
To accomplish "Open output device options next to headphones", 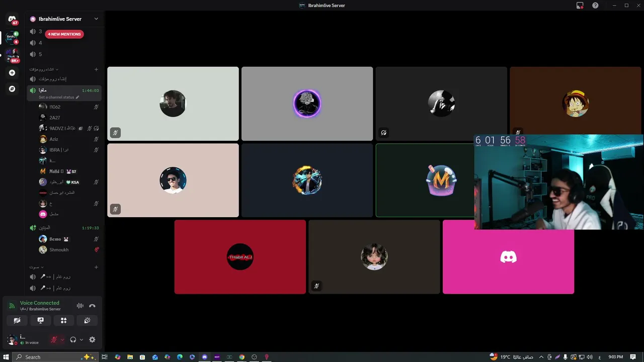I will (x=82, y=340).
